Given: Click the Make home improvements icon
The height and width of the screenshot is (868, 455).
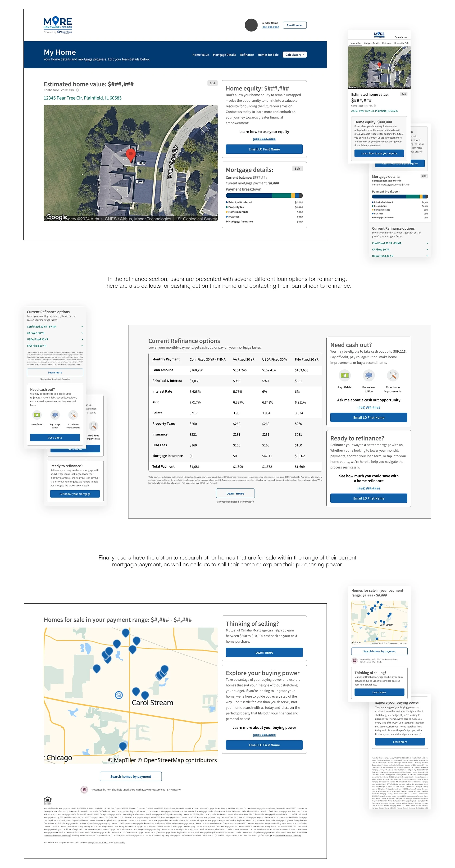Looking at the screenshot, I should 393,375.
